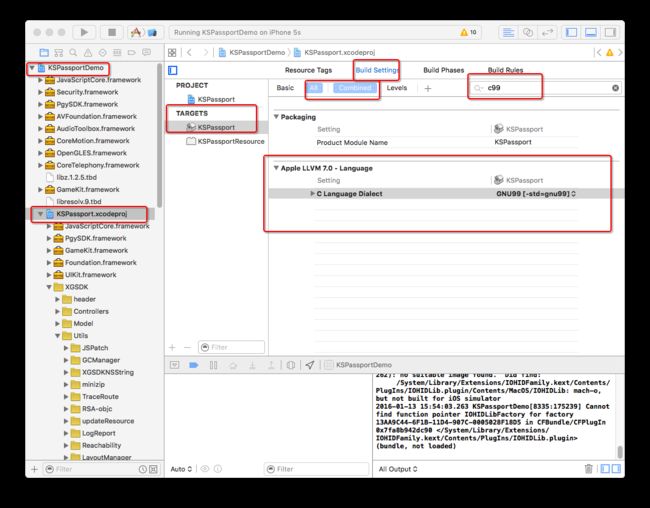This screenshot has width=650, height=508.
Task: Collapse the Packaging settings section
Action: pos(276,117)
